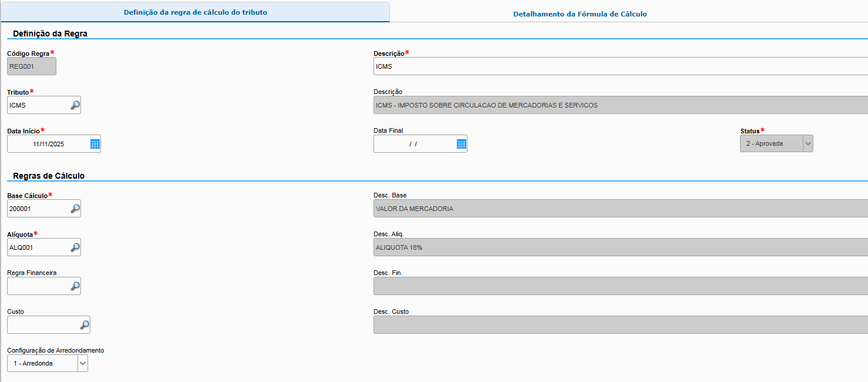The height and width of the screenshot is (382, 868).
Task: Open Tributo lookup magnifier icon
Action: coord(75,105)
